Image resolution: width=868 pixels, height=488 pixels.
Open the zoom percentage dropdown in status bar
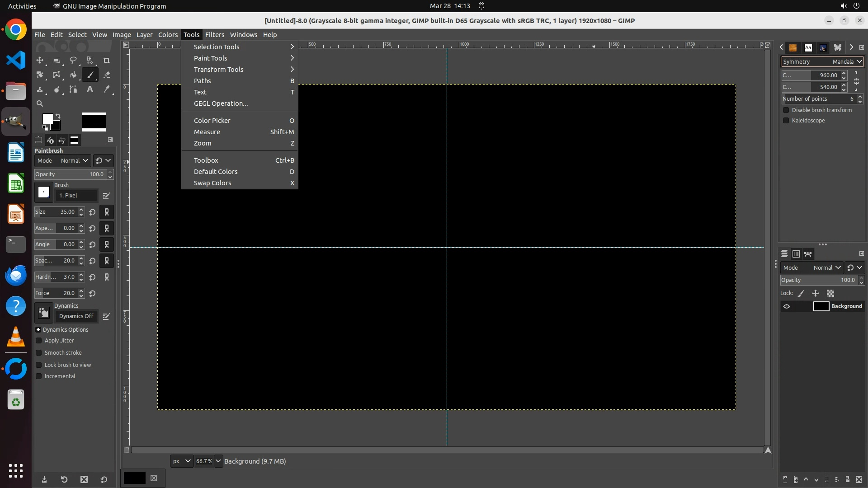[x=218, y=461]
